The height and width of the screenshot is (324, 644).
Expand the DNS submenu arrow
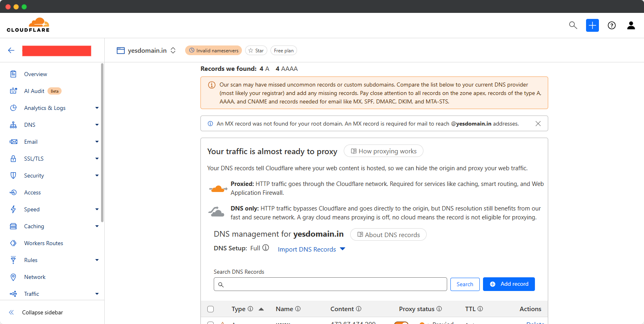pyautogui.click(x=97, y=125)
